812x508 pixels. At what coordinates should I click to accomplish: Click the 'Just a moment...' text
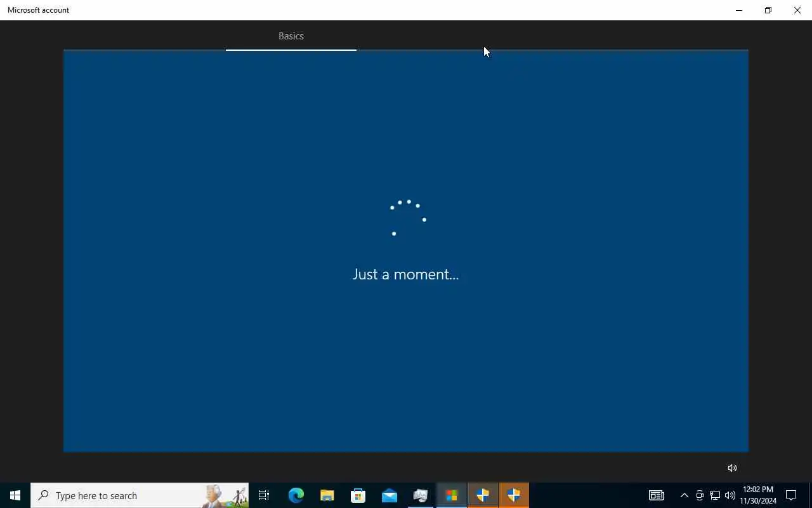click(406, 274)
